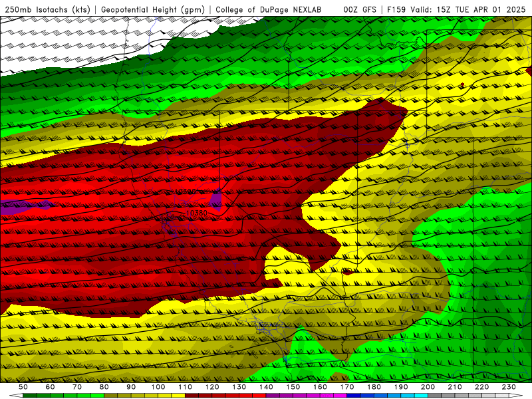Click the darkest green swatch starting at 50
The height and width of the screenshot is (399, 532).
30,396
